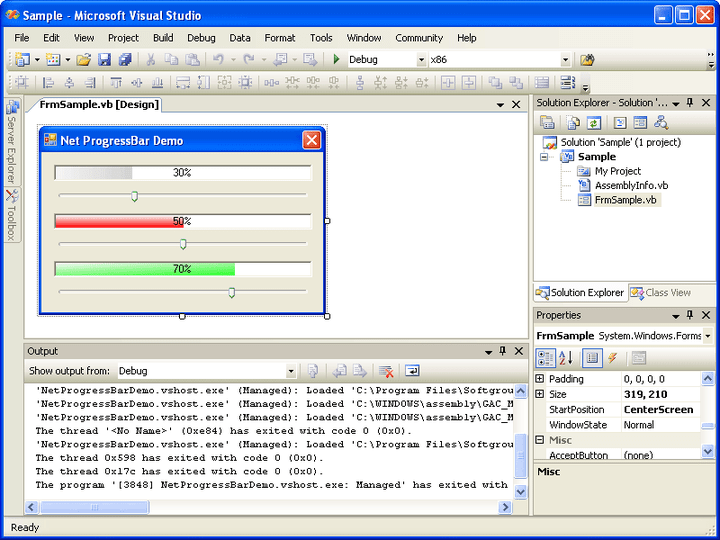The height and width of the screenshot is (540, 720).
Task: Click the 70% progress slider thumb
Action: (x=231, y=292)
